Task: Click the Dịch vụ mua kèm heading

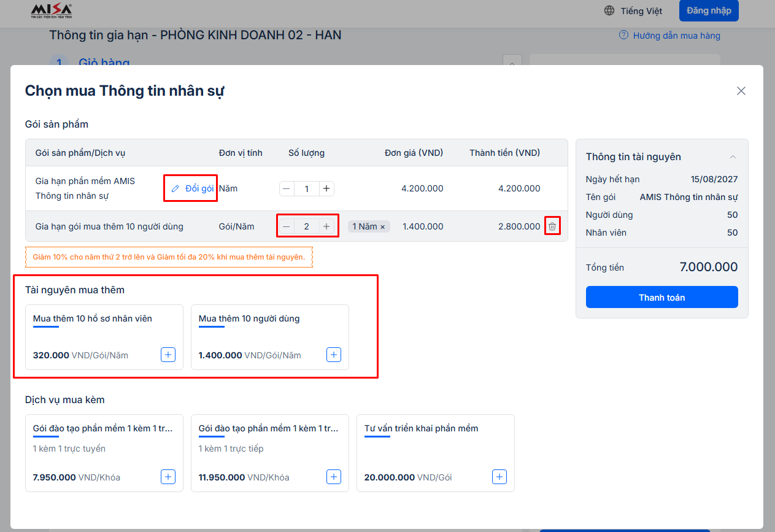Action: click(65, 399)
